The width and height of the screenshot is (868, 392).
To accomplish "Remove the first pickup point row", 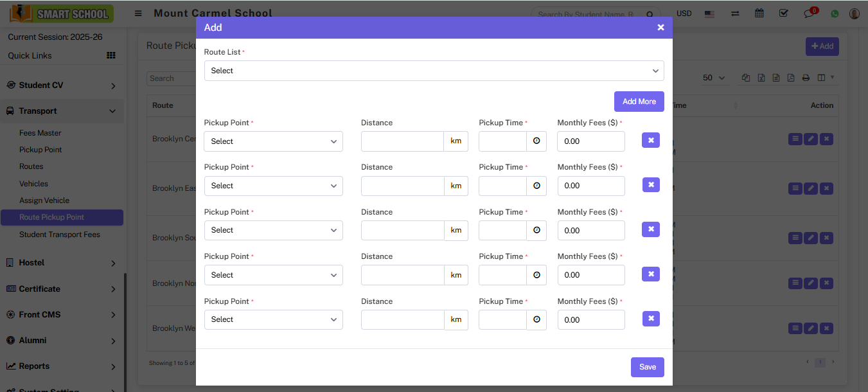I will (x=651, y=140).
